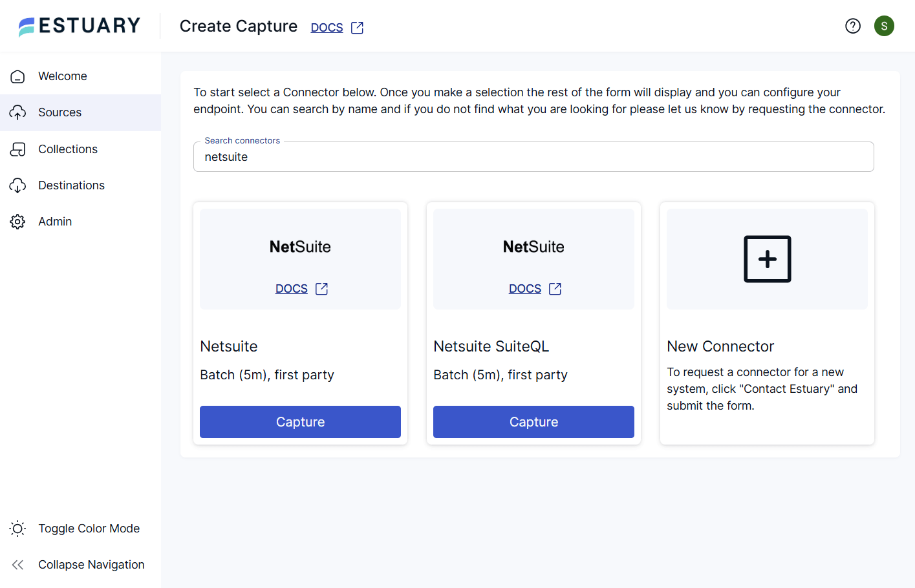Click the Welcome home icon
Screen dimensions: 915x588
pyautogui.click(x=17, y=76)
